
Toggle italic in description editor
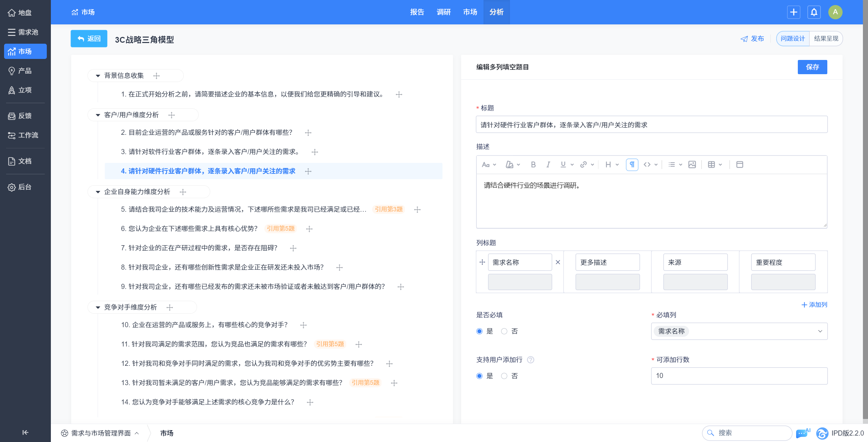pyautogui.click(x=548, y=165)
